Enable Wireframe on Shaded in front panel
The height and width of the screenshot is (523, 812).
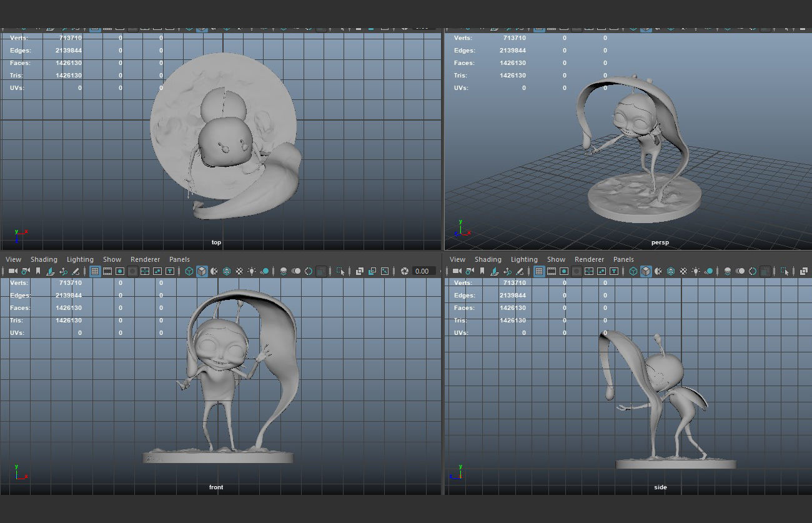pyautogui.click(x=227, y=271)
